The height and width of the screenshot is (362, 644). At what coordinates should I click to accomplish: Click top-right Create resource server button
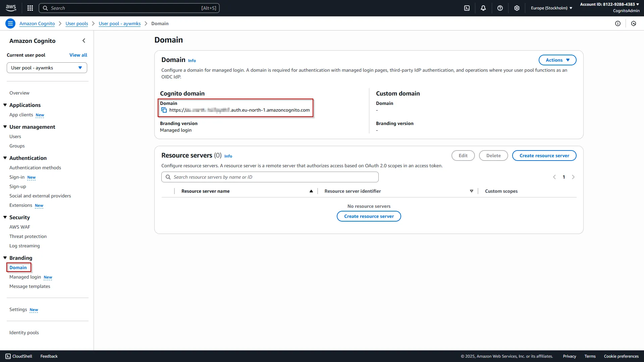pos(544,156)
